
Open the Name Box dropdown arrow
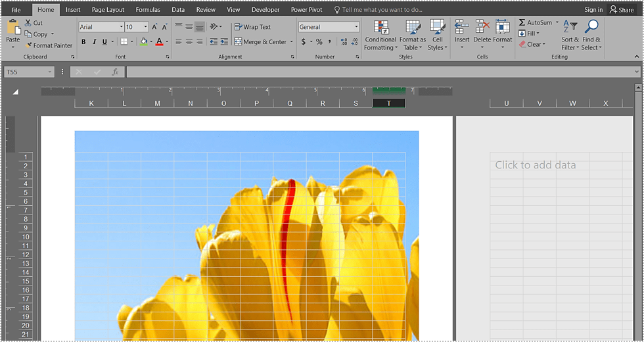pyautogui.click(x=50, y=72)
